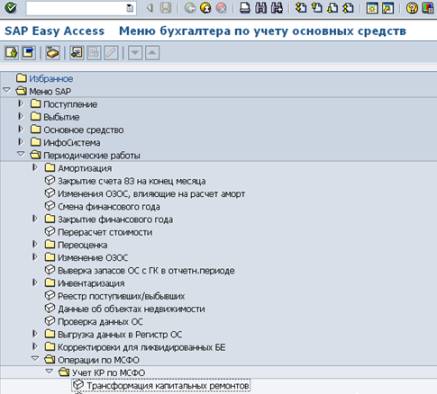This screenshot has height=394, width=437.
Task: Click the Переоценка folder label
Action: pos(82,245)
